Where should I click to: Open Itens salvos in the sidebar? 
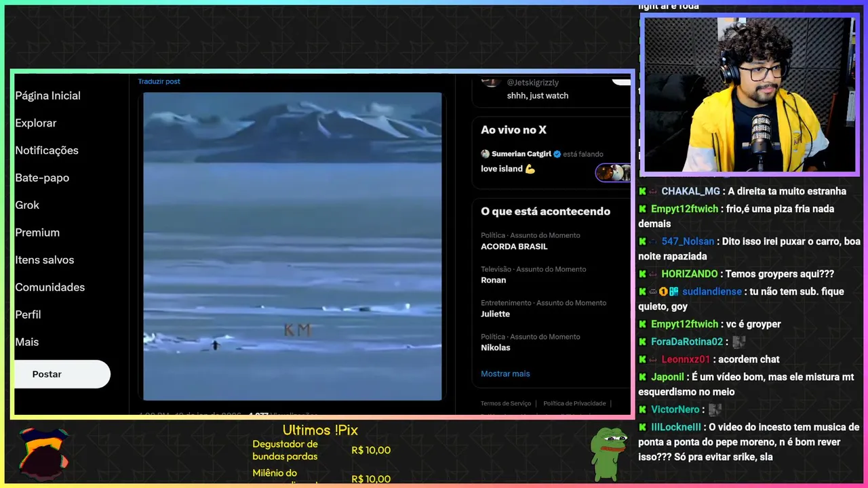point(45,260)
